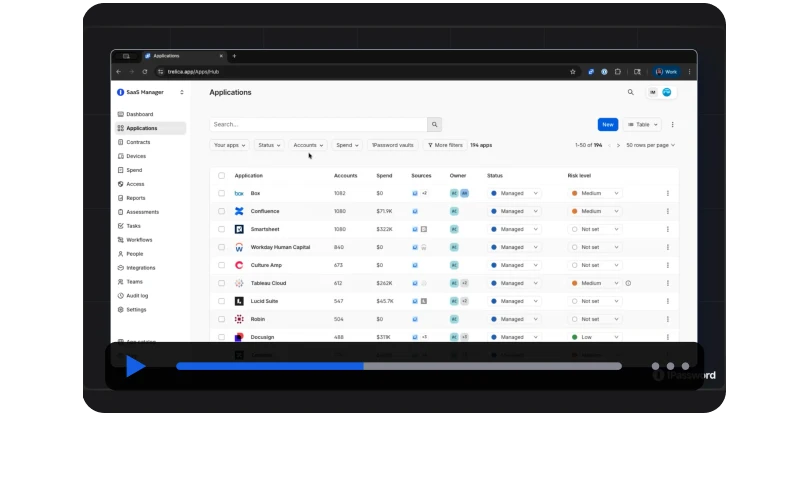810x504 pixels.
Task: Tick the select-all checkbox in table header
Action: [222, 176]
